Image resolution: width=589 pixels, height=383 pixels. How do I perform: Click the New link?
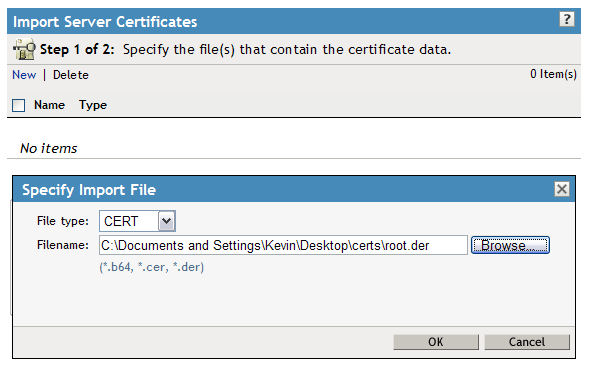(x=24, y=75)
